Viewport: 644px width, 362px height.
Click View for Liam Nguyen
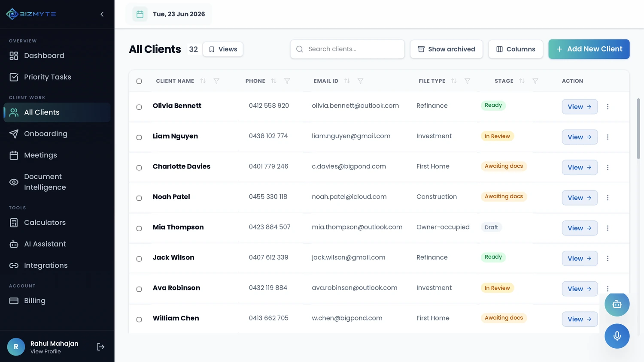pyautogui.click(x=580, y=137)
